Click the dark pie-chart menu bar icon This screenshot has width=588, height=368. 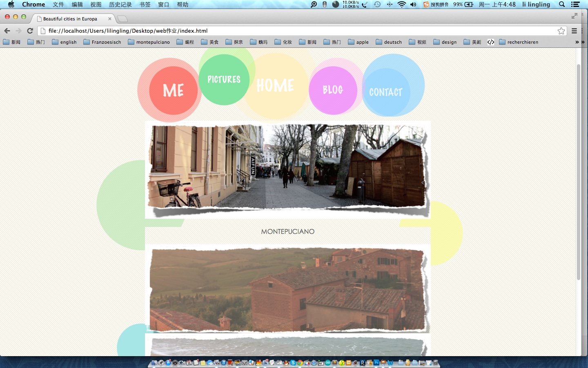336,4
